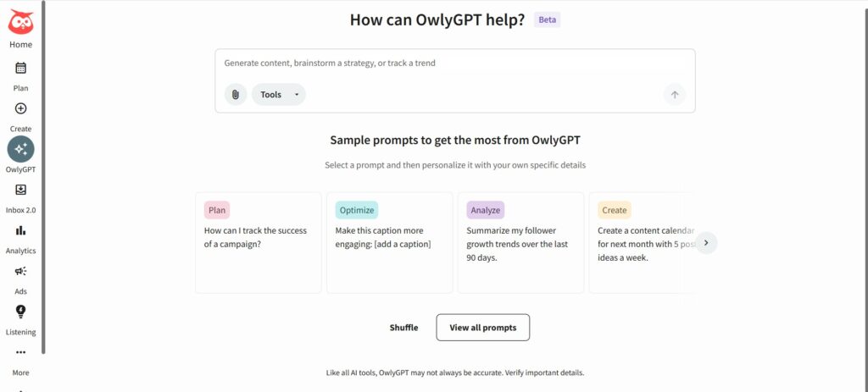
Task: Click the paperclip attachment icon
Action: coord(235,95)
